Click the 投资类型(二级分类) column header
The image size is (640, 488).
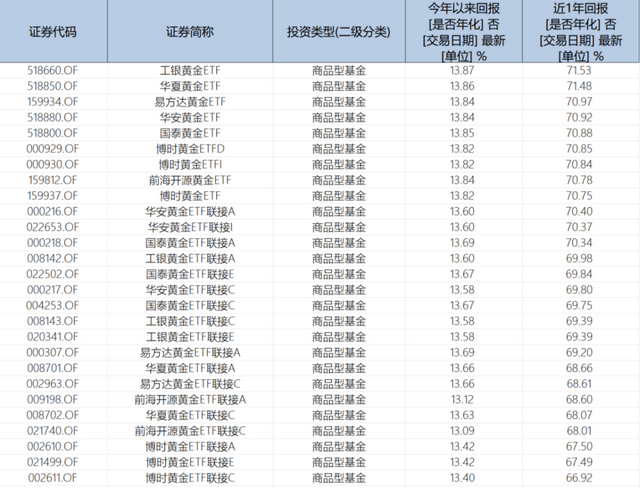pyautogui.click(x=339, y=31)
